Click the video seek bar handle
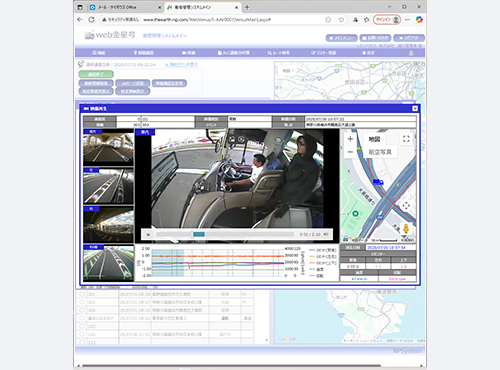The height and width of the screenshot is (370, 500). click(x=199, y=234)
